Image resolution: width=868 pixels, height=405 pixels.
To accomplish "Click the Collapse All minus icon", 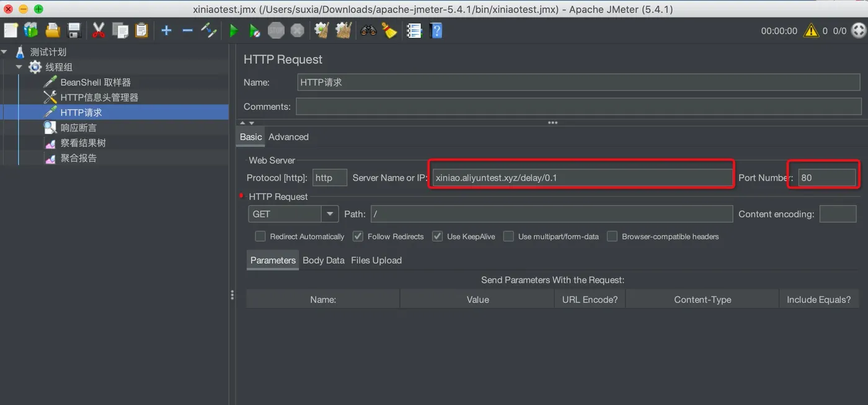I will 187,30.
